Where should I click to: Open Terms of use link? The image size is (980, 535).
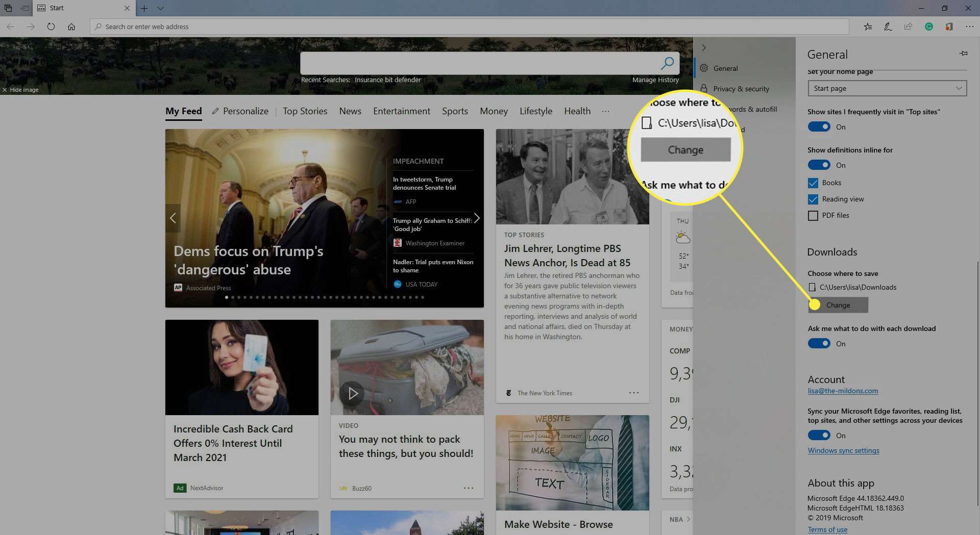pos(827,529)
